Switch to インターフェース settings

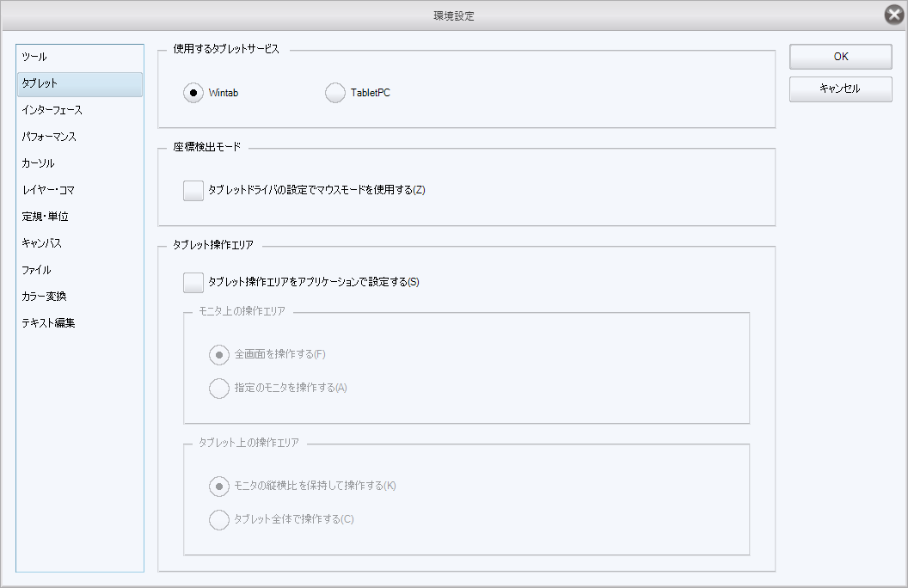(x=52, y=110)
